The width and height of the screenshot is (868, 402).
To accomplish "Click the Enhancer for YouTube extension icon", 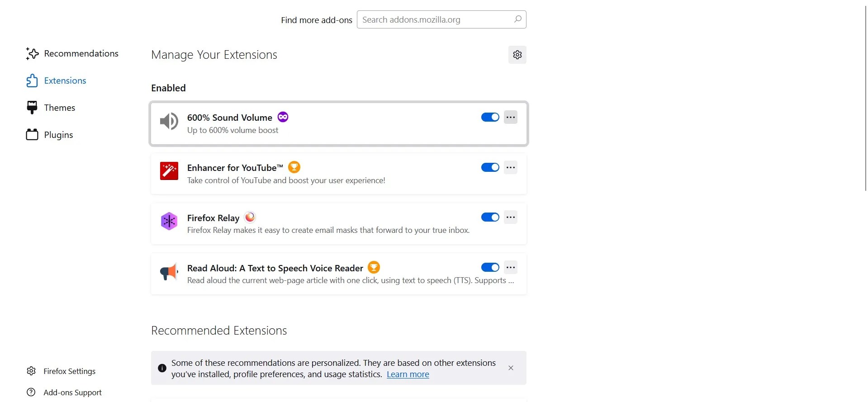I will pyautogui.click(x=168, y=171).
